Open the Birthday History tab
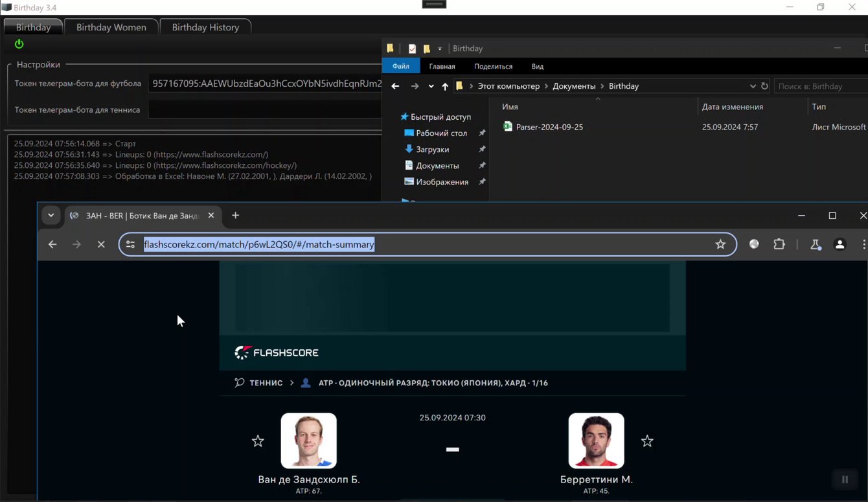 click(205, 27)
